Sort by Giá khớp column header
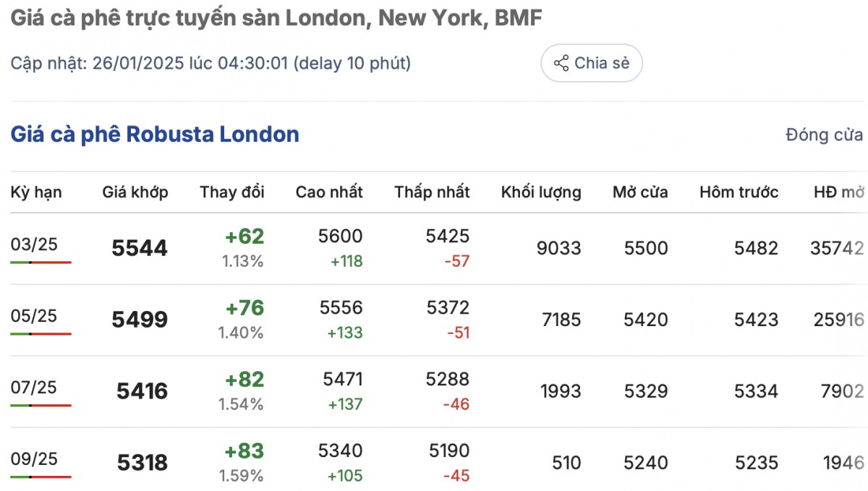Screen dimensions: 868x491 [x=135, y=192]
